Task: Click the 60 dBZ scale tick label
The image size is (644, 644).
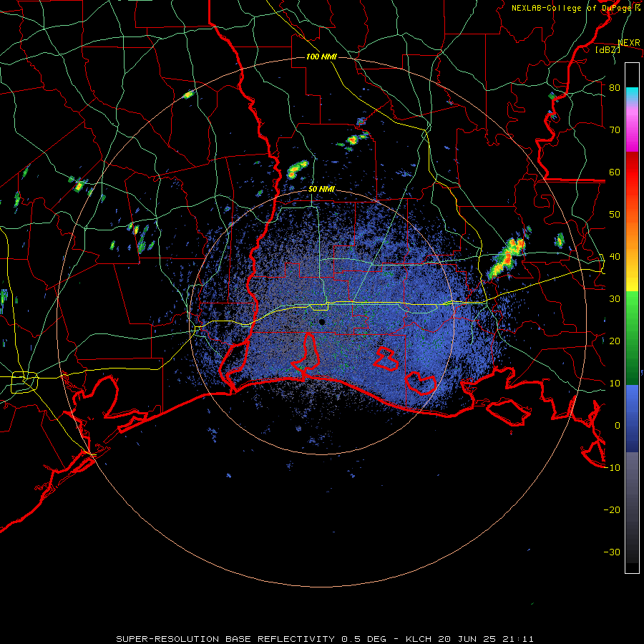Action: point(615,172)
